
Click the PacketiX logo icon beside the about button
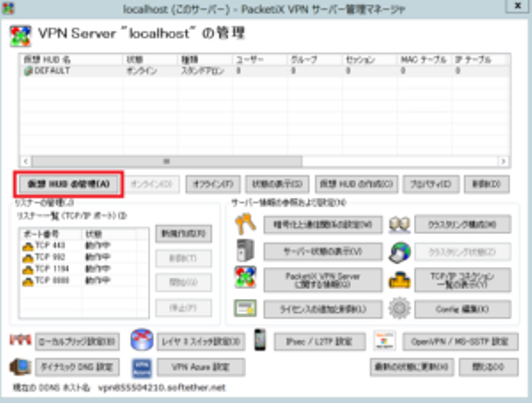click(245, 277)
